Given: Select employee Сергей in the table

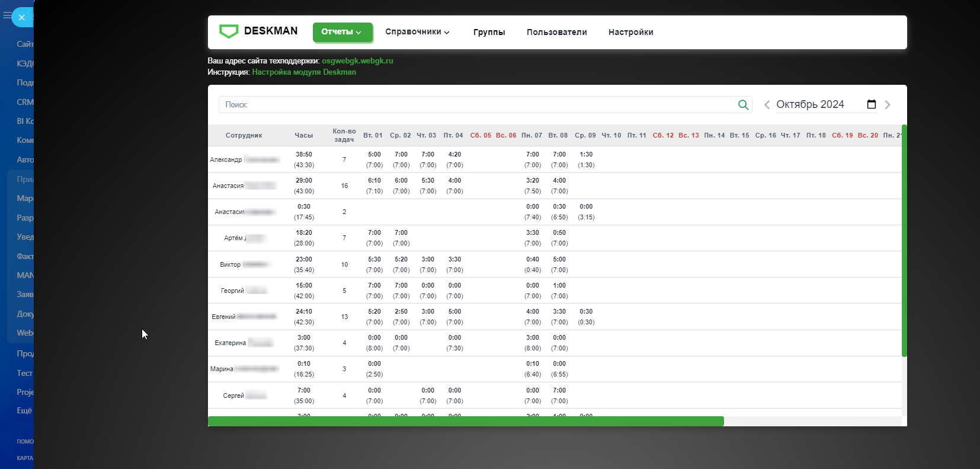Looking at the screenshot, I should tap(245, 395).
